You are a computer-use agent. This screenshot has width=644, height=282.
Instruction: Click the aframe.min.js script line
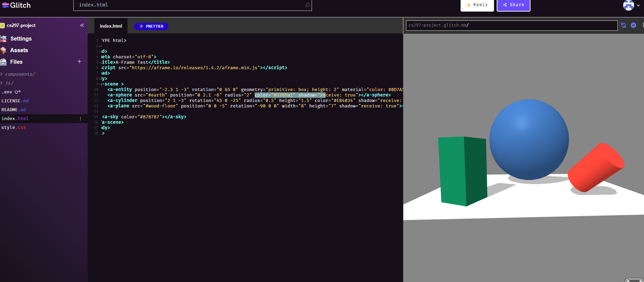[x=194, y=68]
